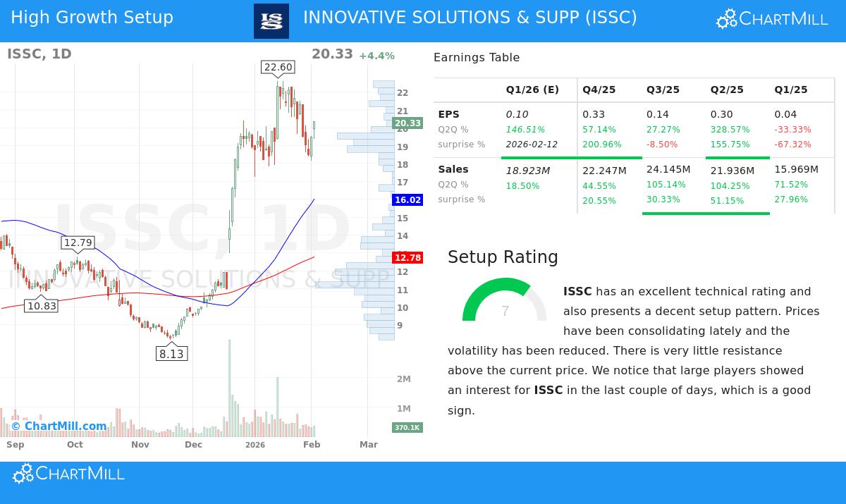Select the ISSC, 1D chart title tab
Image resolution: width=846 pixels, height=504 pixels.
[39, 54]
